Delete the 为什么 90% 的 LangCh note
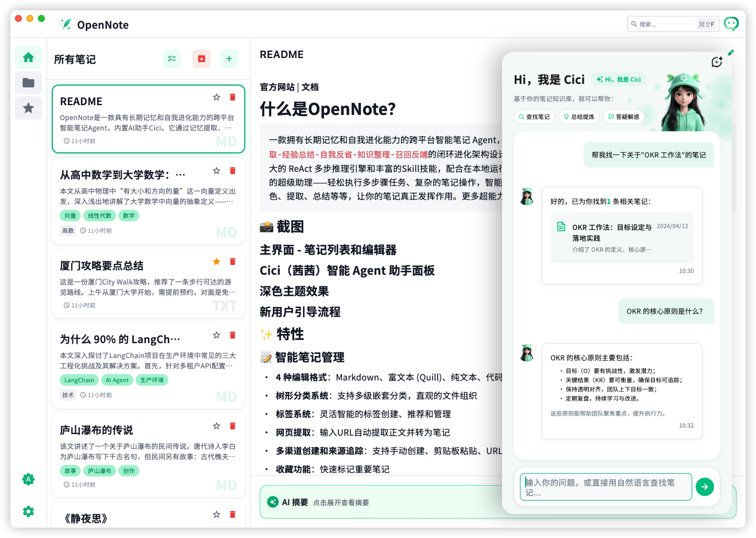Screen dimensions: 756x538 pos(233,335)
